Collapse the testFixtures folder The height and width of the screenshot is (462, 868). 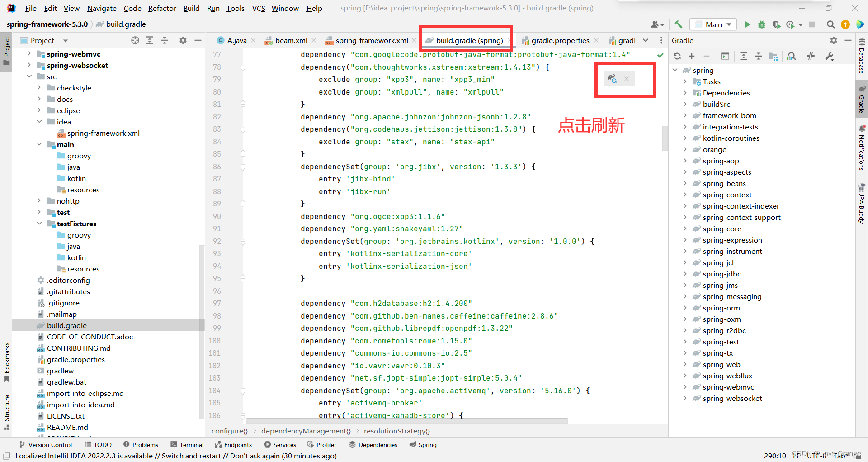tap(39, 224)
